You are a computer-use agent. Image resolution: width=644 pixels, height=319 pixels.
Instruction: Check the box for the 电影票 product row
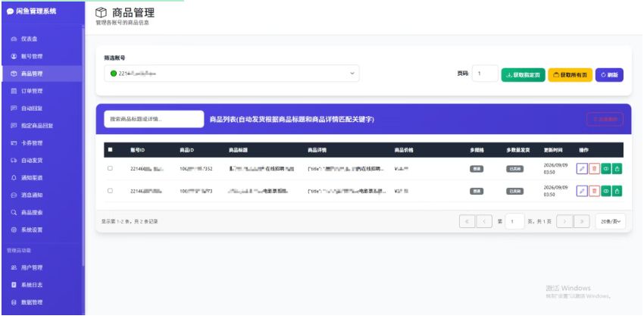(x=110, y=190)
